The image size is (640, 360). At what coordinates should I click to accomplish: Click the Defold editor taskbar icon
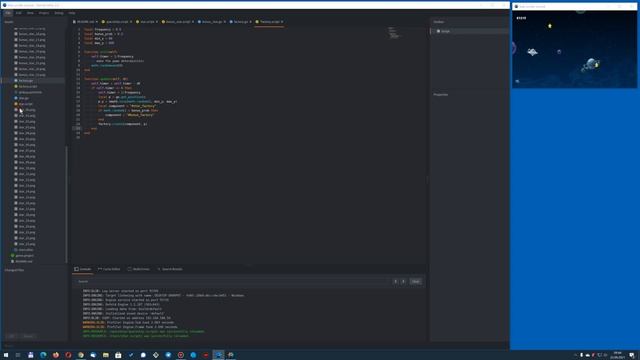pyautogui.click(x=218, y=355)
